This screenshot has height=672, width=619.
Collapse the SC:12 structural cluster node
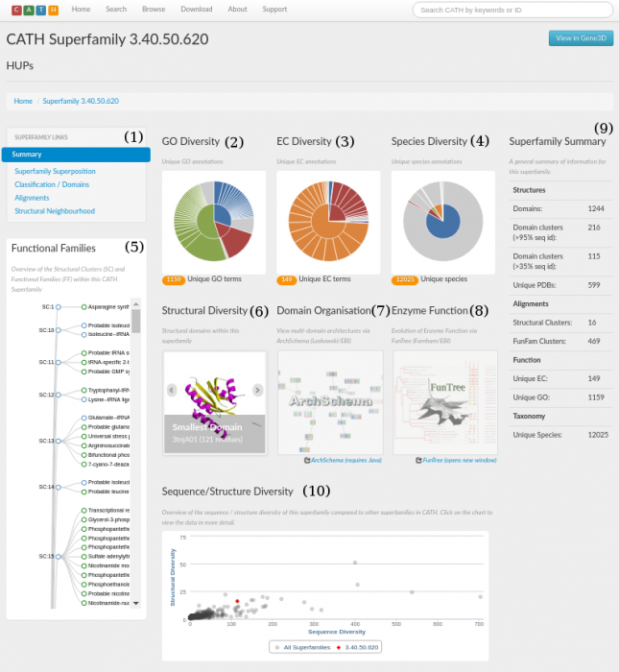[59, 395]
